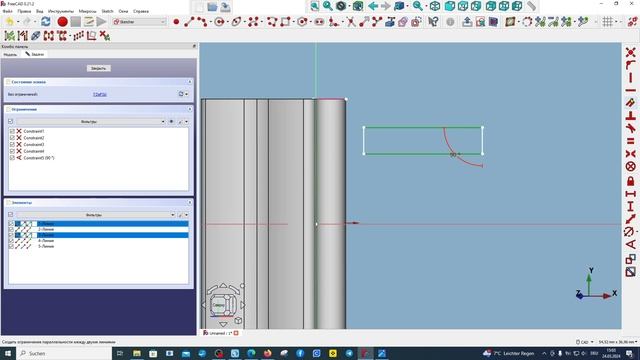Click the taskbar Suchen search box

[64, 353]
